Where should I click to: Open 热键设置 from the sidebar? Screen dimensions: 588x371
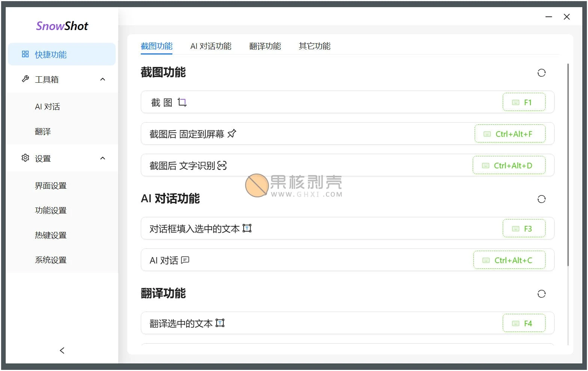click(51, 235)
